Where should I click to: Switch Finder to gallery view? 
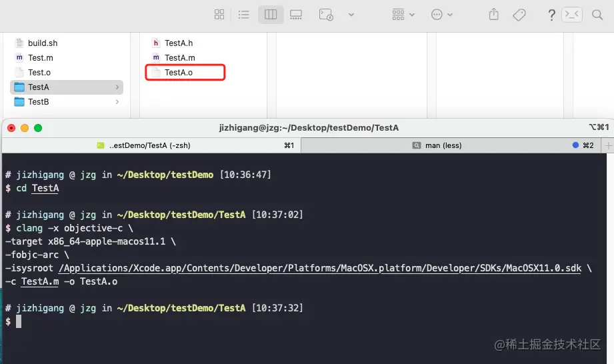pos(295,15)
